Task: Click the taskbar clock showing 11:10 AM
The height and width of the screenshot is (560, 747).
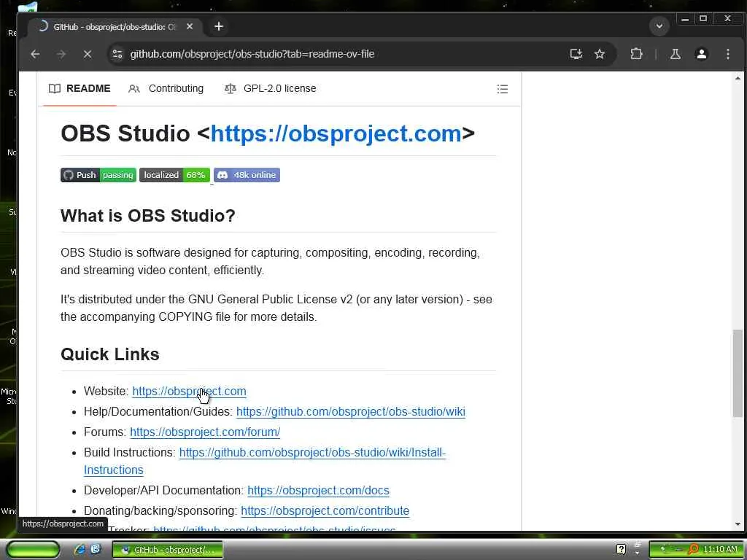Action: 720,550
